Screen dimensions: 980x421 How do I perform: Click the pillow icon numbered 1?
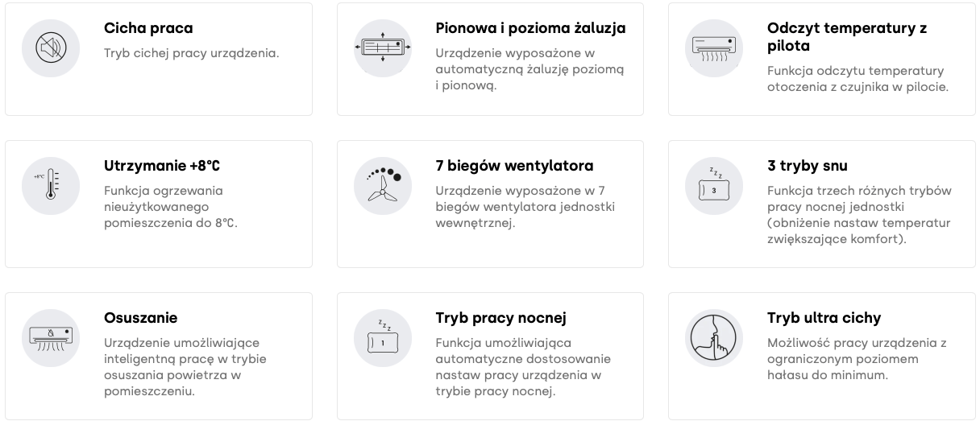tap(383, 337)
